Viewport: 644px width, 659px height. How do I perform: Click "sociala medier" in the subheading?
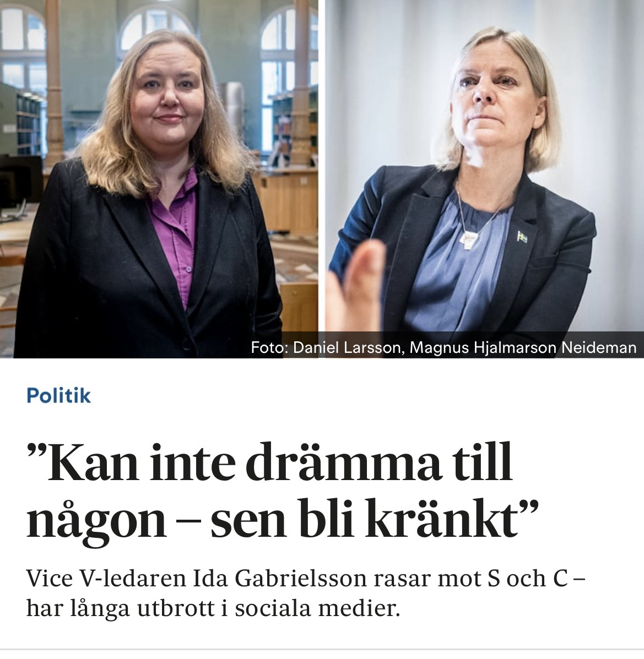pyautogui.click(x=316, y=609)
